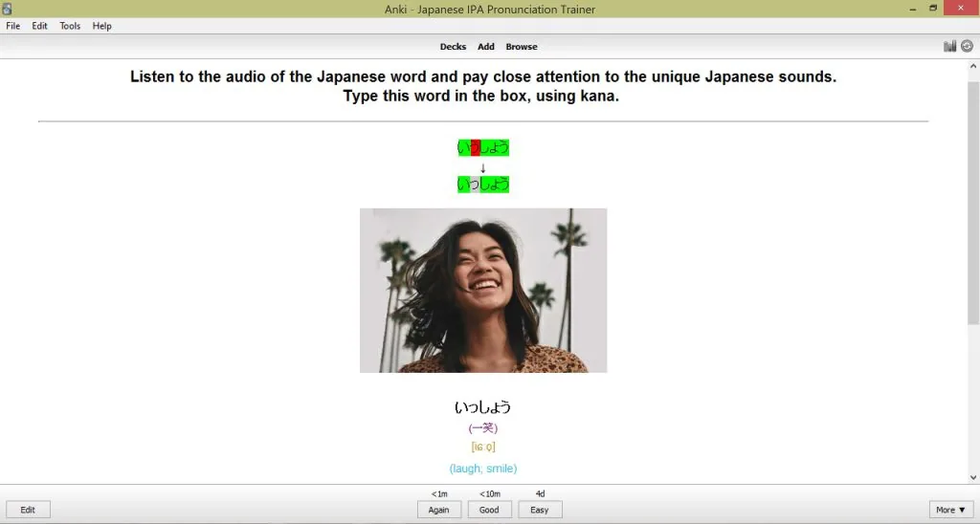This screenshot has width=980, height=524.
Task: Rate the card Again
Action: click(438, 510)
